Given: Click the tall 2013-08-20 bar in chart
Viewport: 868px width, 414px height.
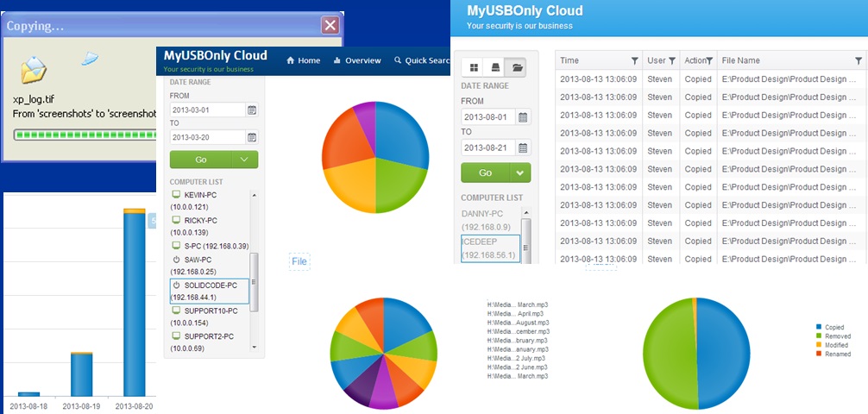Looking at the screenshot, I should point(134,302).
